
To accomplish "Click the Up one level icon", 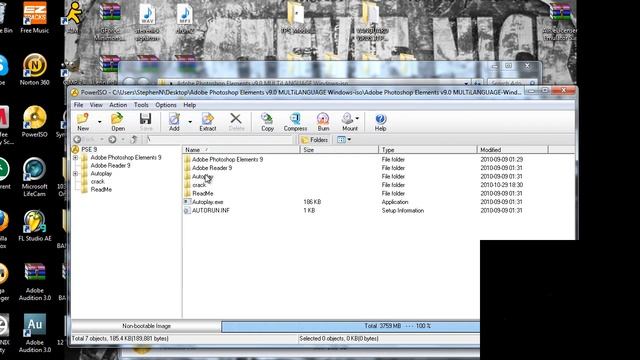I will point(134,140).
